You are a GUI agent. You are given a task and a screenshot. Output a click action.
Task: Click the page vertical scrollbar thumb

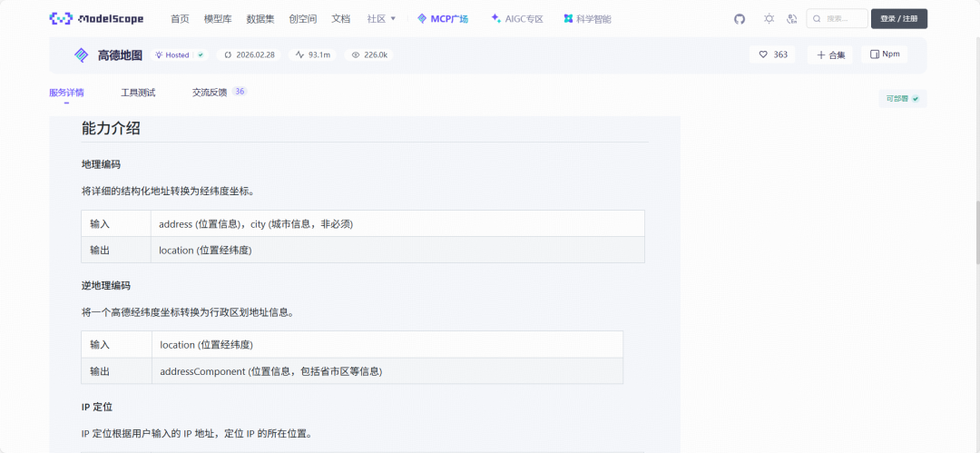tap(977, 231)
